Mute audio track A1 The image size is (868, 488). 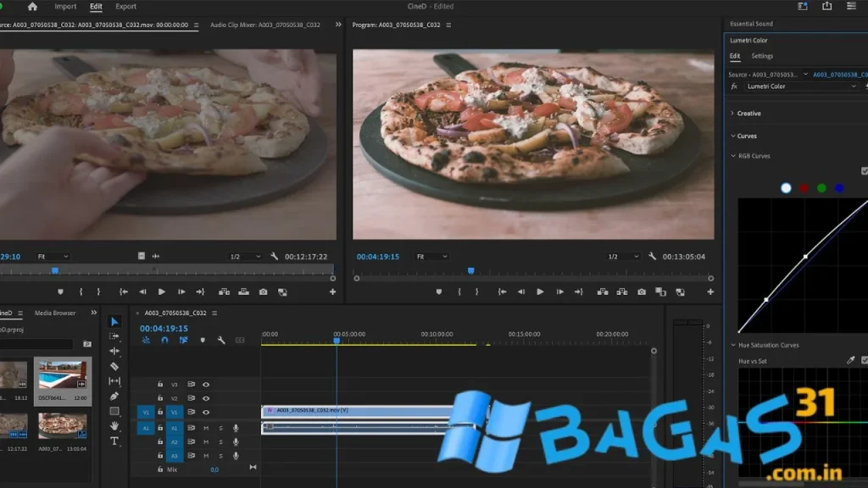[206, 428]
